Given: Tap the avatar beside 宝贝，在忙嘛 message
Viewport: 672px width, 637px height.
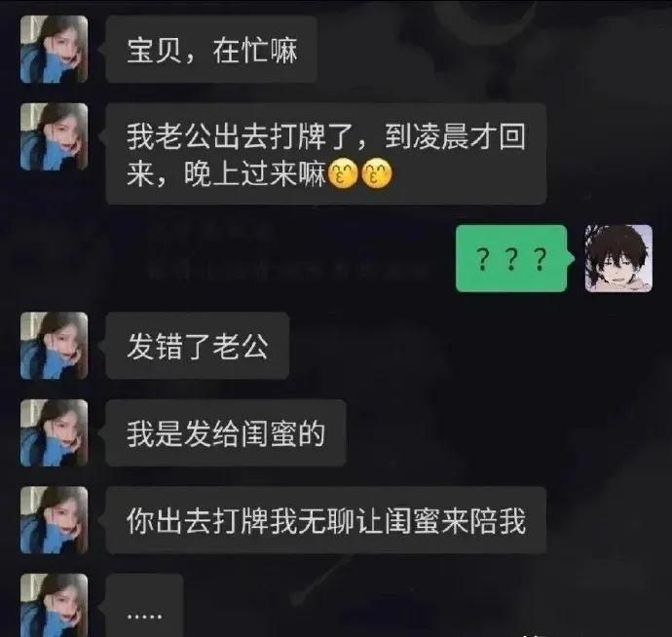Looking at the screenshot, I should click(54, 49).
